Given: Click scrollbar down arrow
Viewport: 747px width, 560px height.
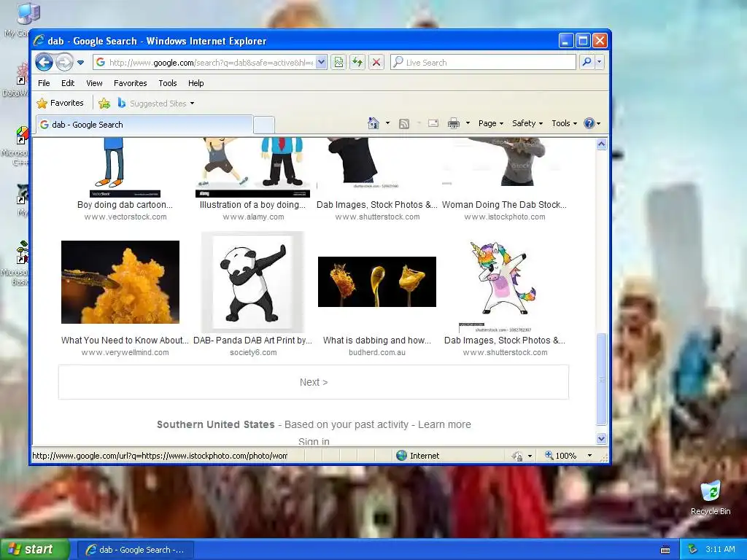Looking at the screenshot, I should point(601,438).
